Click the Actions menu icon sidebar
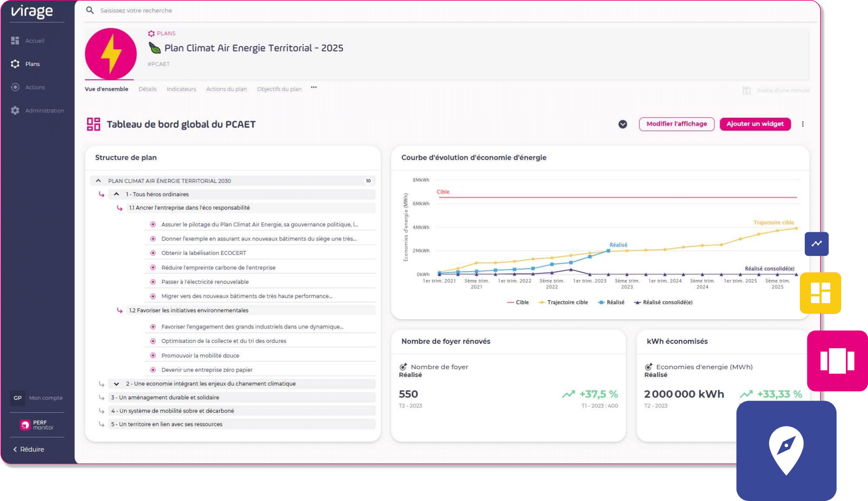Image resolution: width=868 pixels, height=501 pixels. 16,87
